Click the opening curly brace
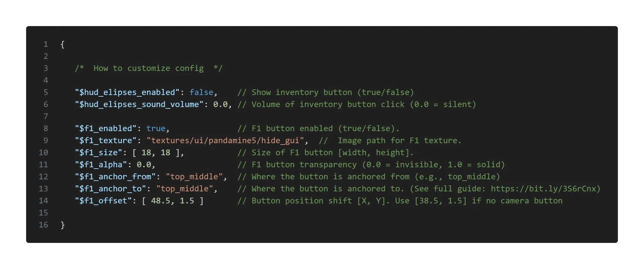The image size is (644, 269). pos(63,44)
